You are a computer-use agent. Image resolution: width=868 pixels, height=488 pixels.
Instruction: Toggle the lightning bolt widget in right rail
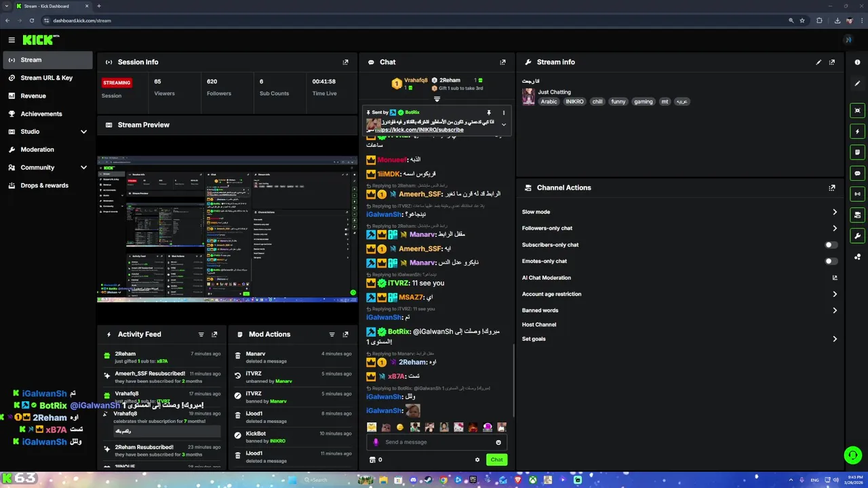858,131
